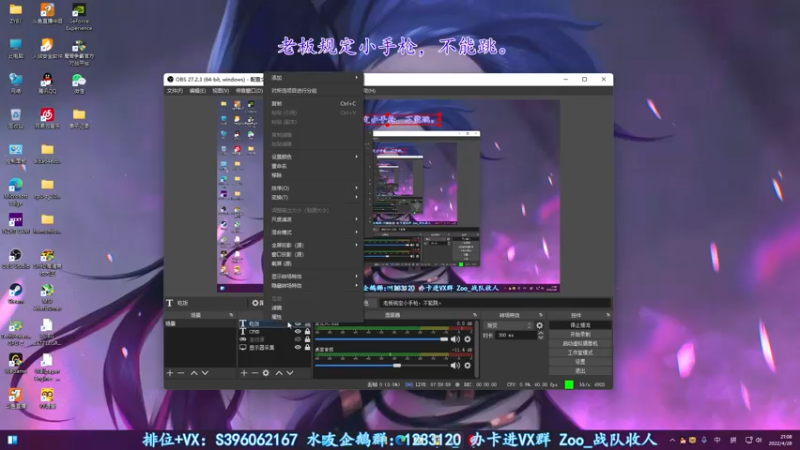This screenshot has width=800, height=450.
Task: Choose 窗口投影(源) in the context menu
Action: pos(313,254)
